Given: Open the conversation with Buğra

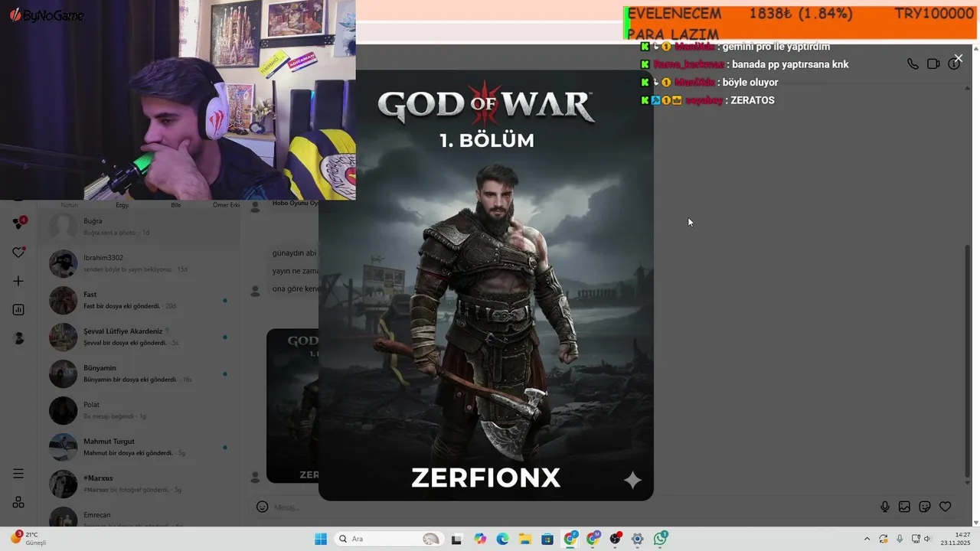Looking at the screenshot, I should coord(139,227).
